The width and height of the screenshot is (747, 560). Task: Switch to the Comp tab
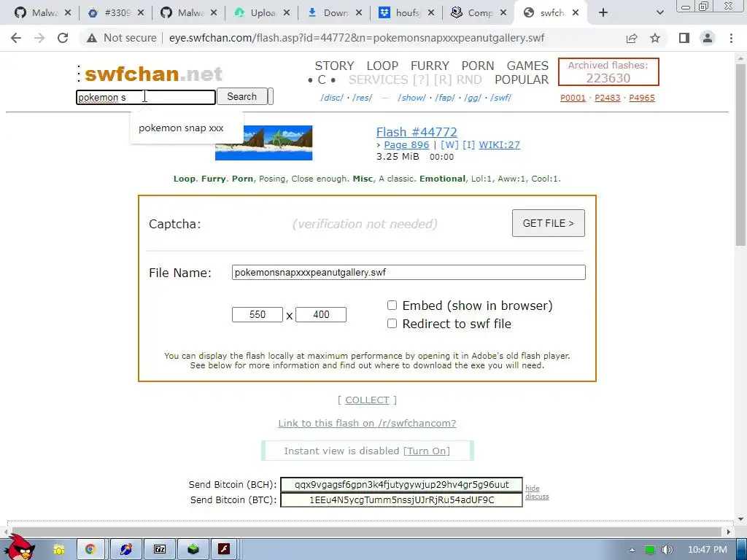pos(479,13)
